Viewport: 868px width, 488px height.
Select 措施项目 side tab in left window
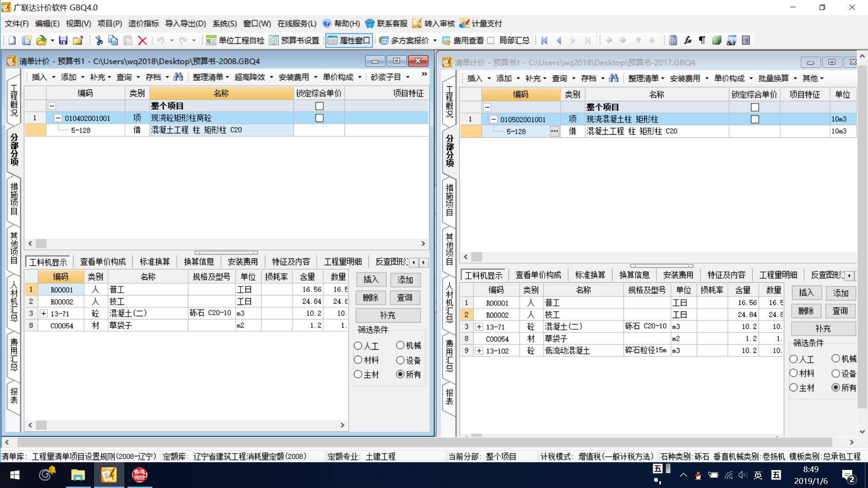pos(14,199)
